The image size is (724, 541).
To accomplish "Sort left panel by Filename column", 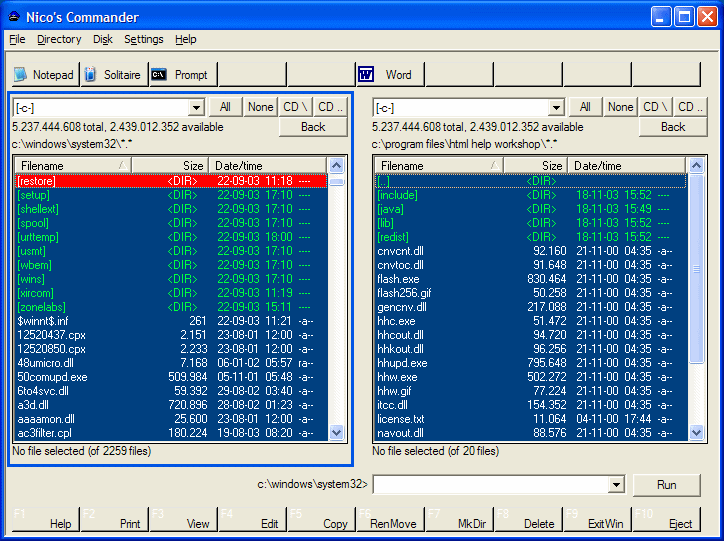I will pyautogui.click(x=73, y=165).
